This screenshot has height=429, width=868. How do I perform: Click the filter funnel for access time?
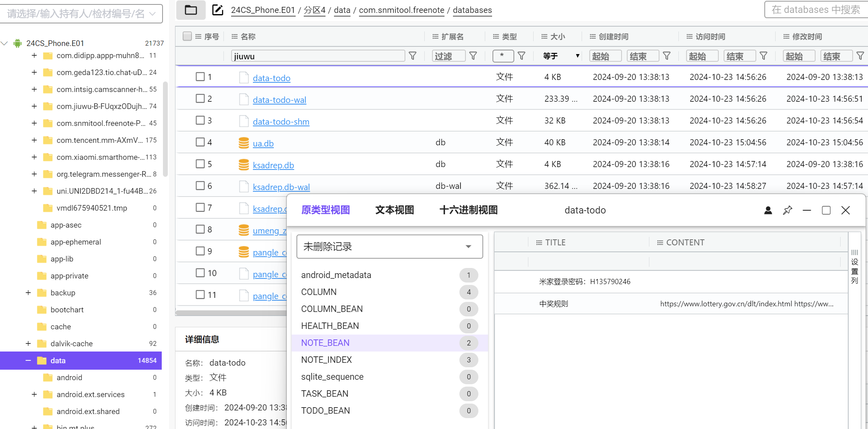(x=764, y=56)
